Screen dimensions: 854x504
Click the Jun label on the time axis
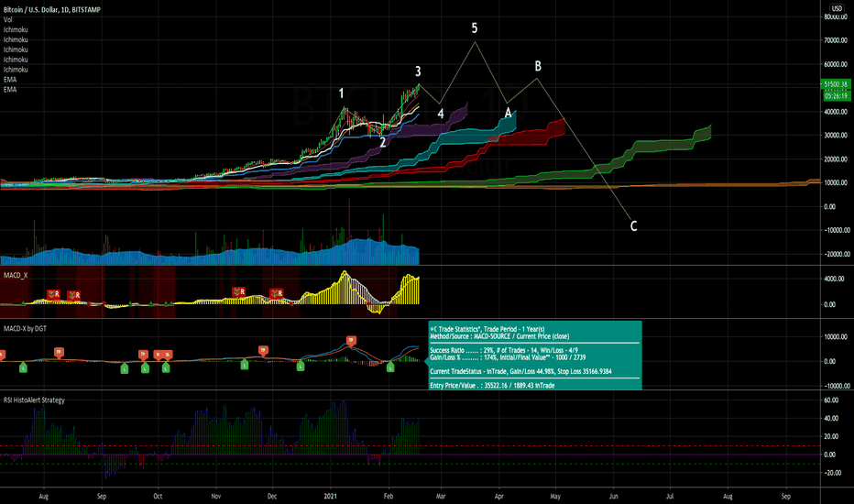pyautogui.click(x=614, y=497)
